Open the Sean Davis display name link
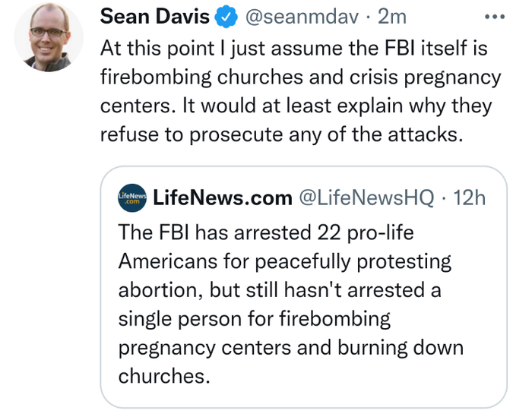532x420 pixels. (154, 17)
